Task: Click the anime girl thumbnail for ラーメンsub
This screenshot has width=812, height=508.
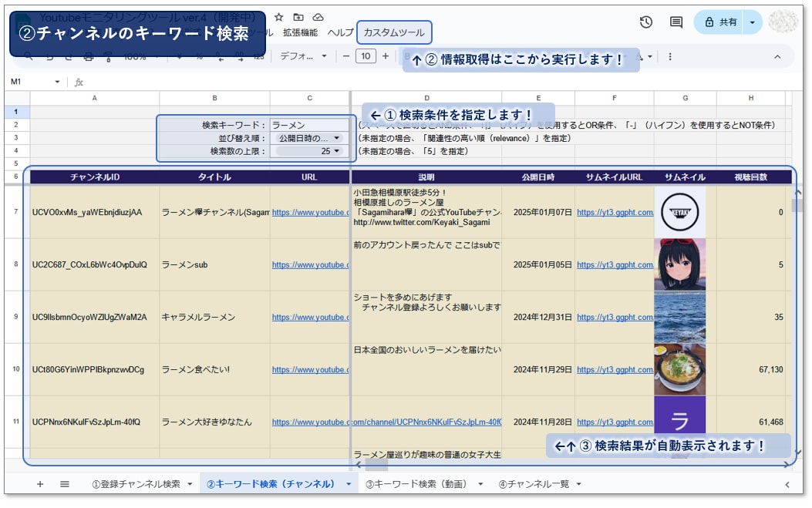Action: 680,264
